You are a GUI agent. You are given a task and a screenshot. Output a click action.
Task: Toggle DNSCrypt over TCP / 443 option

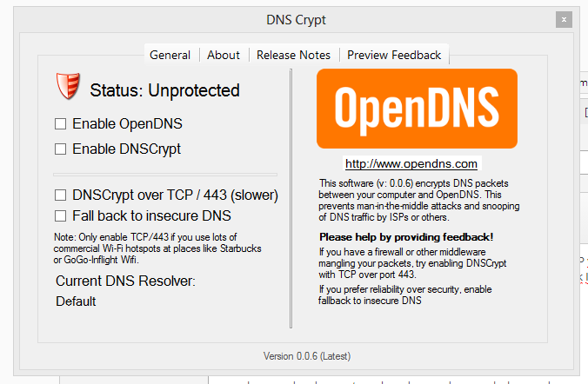pyautogui.click(x=61, y=195)
